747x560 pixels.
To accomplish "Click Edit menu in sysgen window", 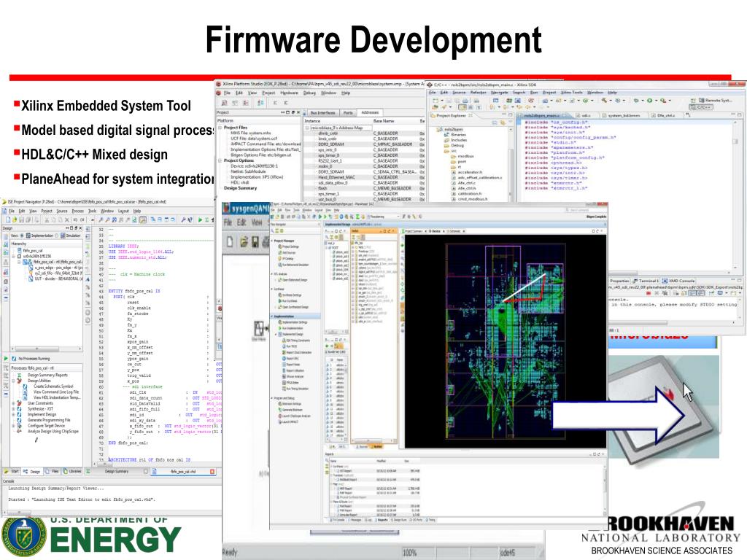I will 241,222.
